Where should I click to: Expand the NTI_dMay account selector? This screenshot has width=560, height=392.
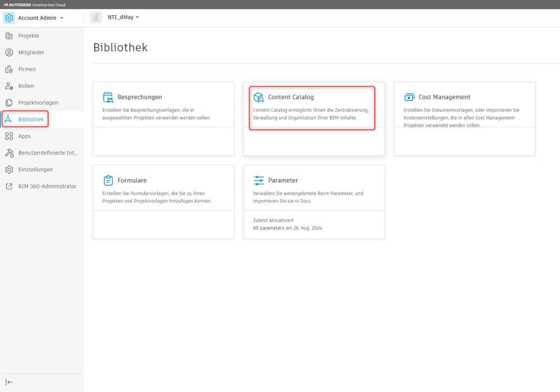point(123,17)
